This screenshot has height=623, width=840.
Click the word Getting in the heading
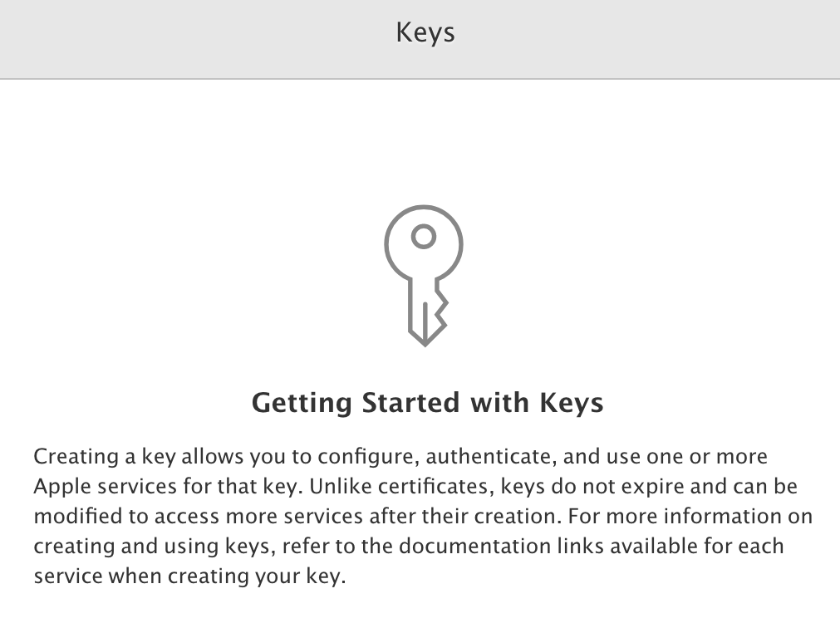(x=302, y=404)
